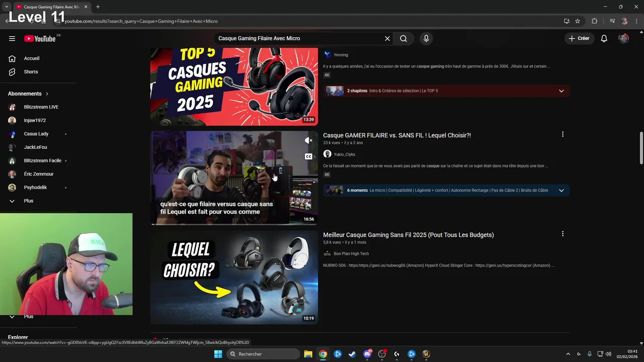Expand the 6 moments section
Viewport: 644px width, 362px height.
(x=561, y=191)
